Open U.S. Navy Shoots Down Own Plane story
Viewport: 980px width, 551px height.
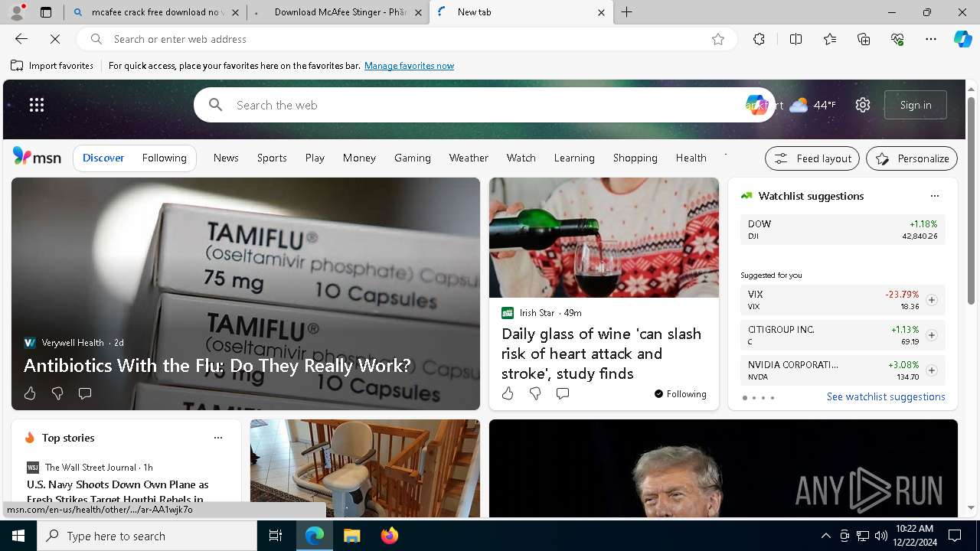point(118,491)
